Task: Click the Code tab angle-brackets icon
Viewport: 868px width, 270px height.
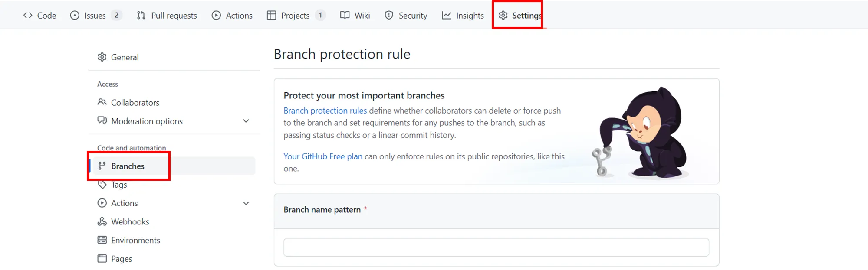Action: tap(28, 16)
